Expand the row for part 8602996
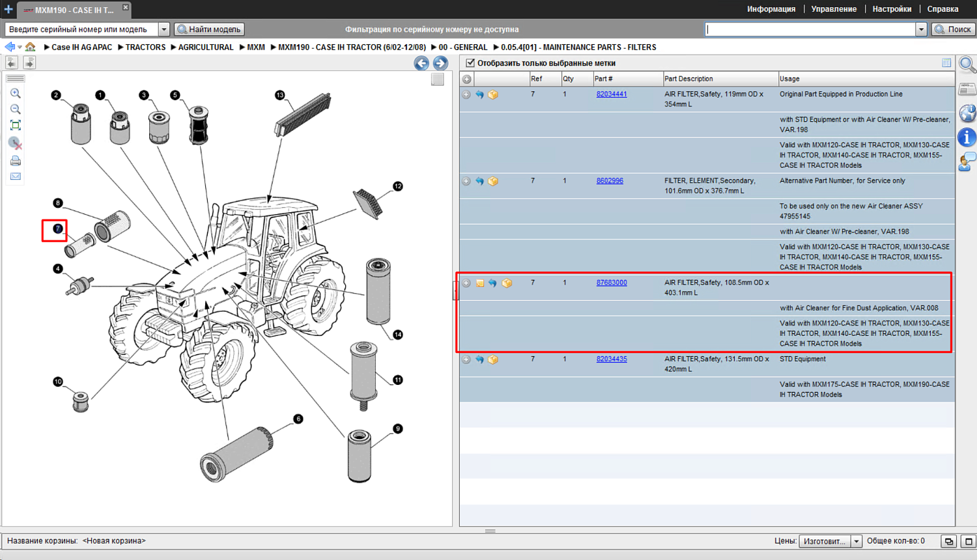 tap(466, 181)
